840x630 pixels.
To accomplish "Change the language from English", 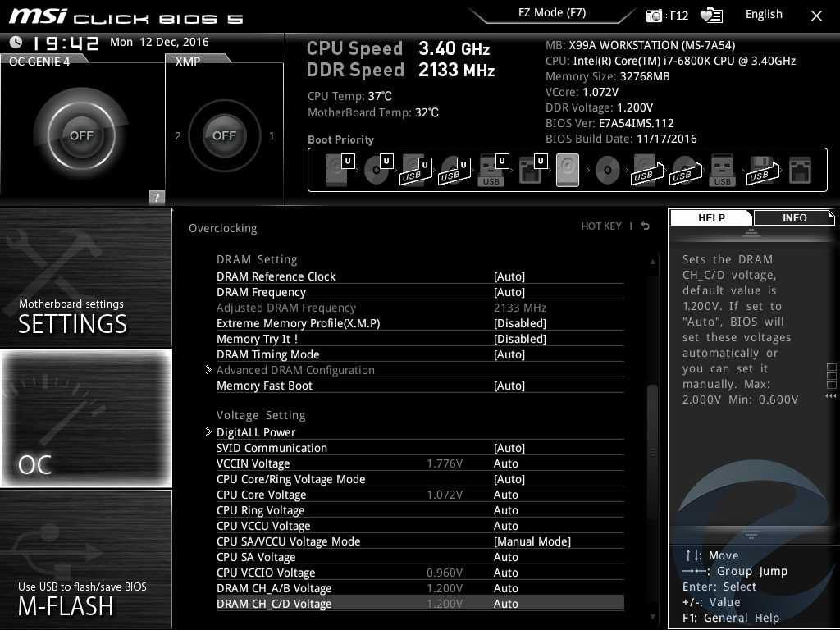I will click(x=764, y=15).
